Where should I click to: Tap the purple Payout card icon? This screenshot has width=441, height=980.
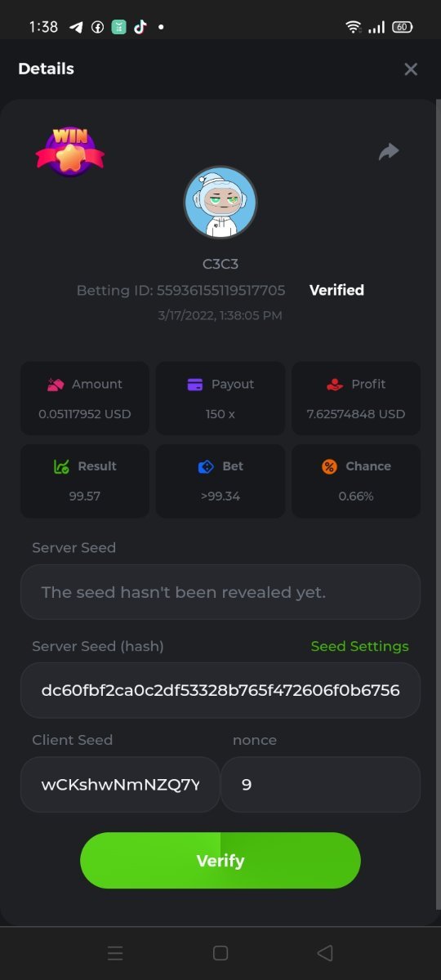point(195,384)
